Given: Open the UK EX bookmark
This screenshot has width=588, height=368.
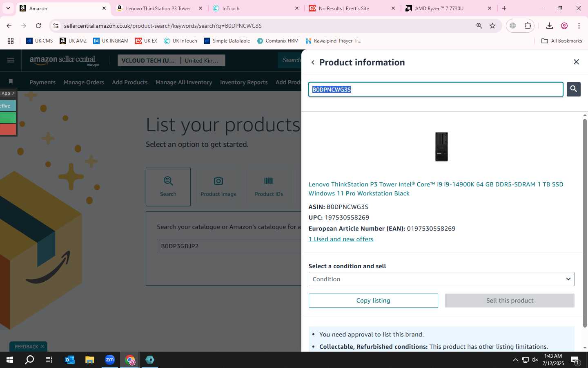Looking at the screenshot, I should [146, 41].
